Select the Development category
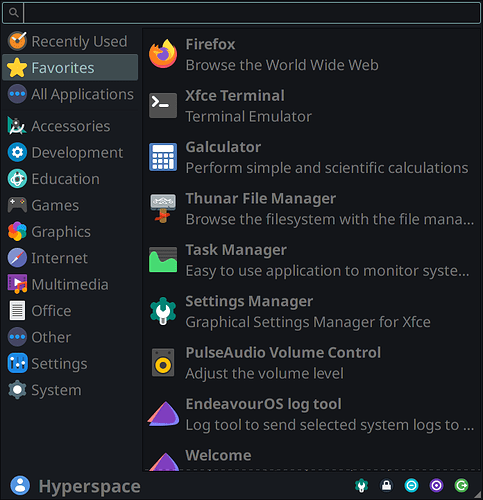 click(70, 153)
